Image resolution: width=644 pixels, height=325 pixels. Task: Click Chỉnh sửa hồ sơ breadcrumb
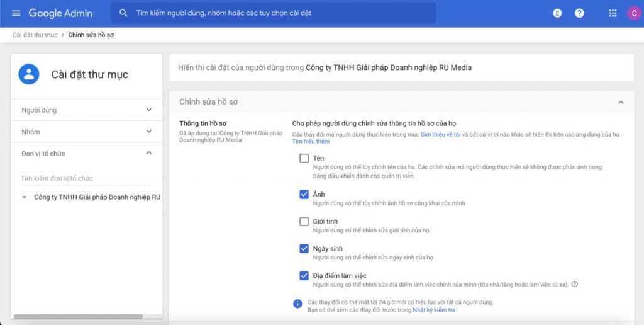pos(91,35)
